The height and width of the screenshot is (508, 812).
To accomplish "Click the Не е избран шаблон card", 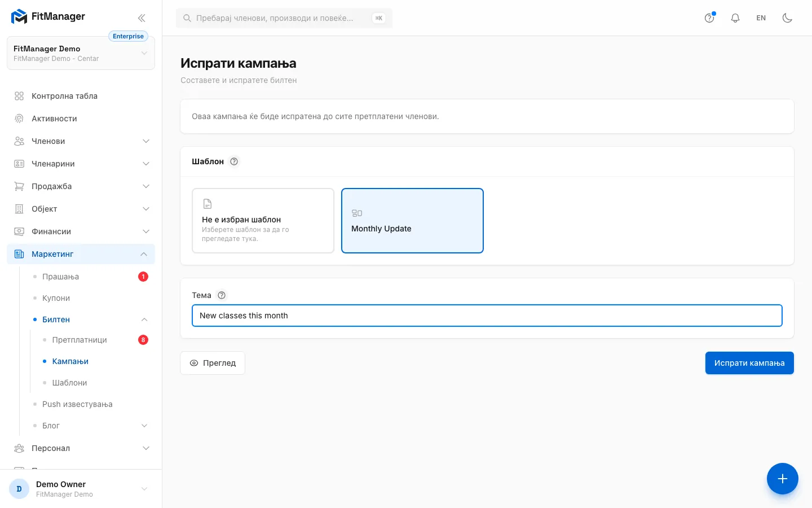I will point(263,221).
